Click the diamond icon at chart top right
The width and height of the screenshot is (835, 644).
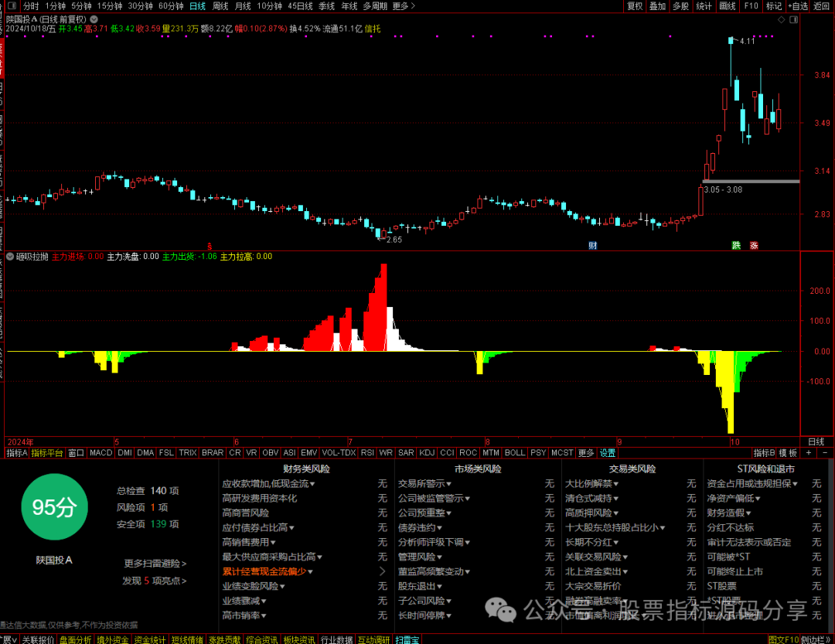click(x=781, y=19)
